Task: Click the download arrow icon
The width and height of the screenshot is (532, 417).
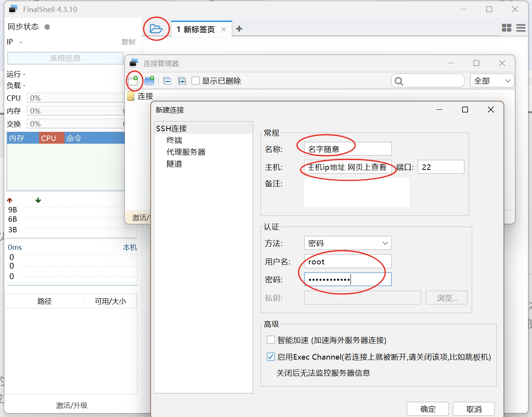Action: pos(38,200)
